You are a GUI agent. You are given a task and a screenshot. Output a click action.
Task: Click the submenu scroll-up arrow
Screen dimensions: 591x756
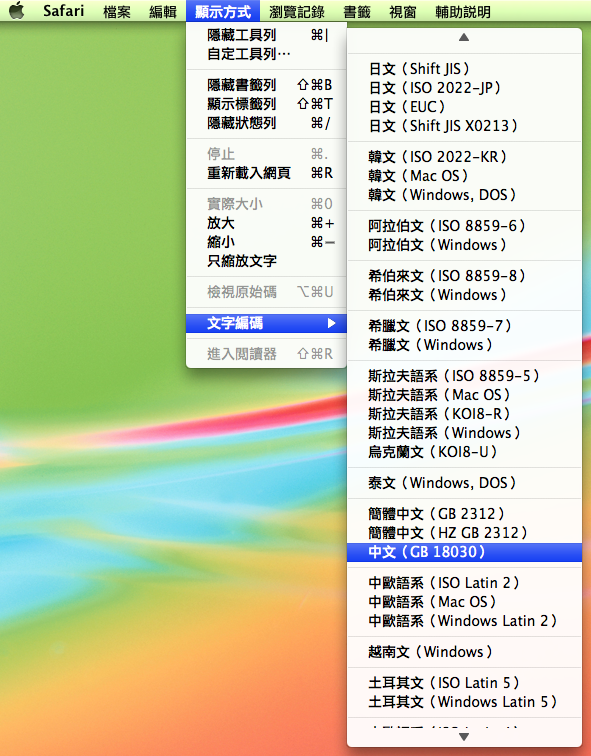(464, 37)
